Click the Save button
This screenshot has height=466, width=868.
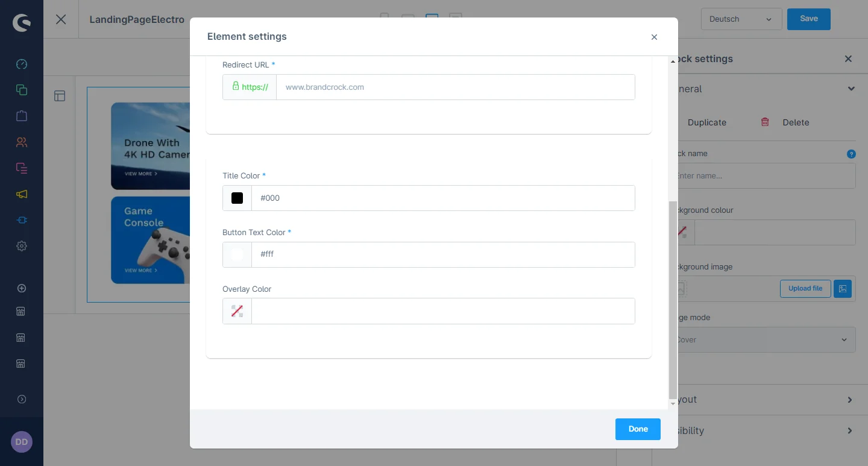tap(808, 19)
